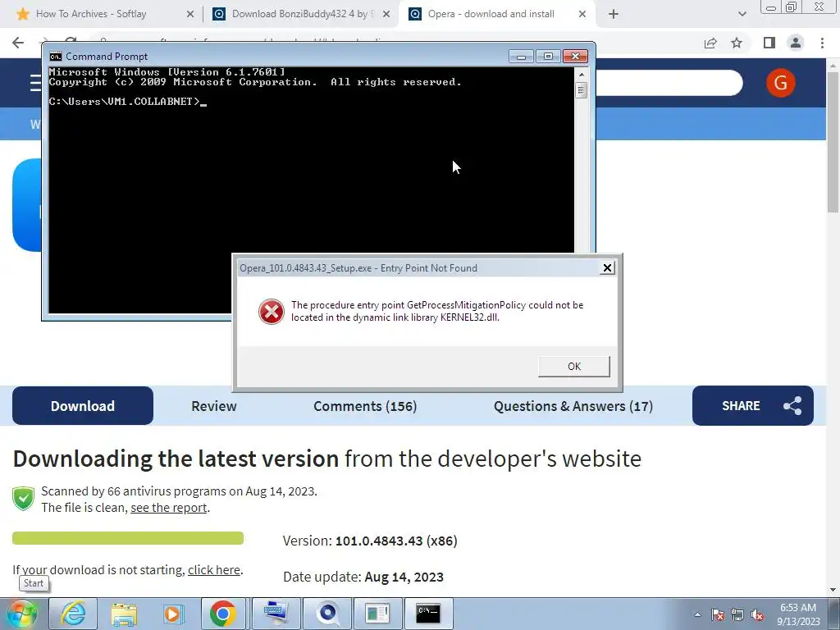Click the C:\Users\VM1.COLLABNET prompt line
This screenshot has height=630, width=840.
point(127,101)
